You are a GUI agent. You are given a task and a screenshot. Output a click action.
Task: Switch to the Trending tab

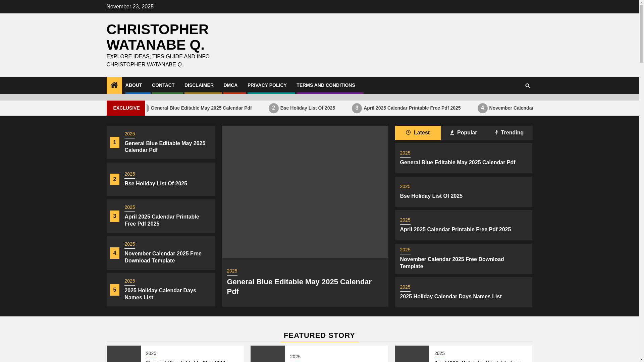point(509,133)
